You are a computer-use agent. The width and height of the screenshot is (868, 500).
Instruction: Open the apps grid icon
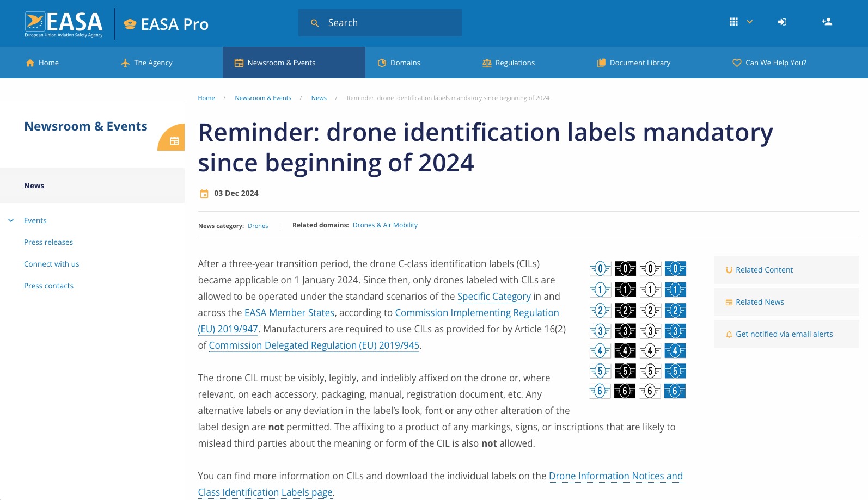733,22
